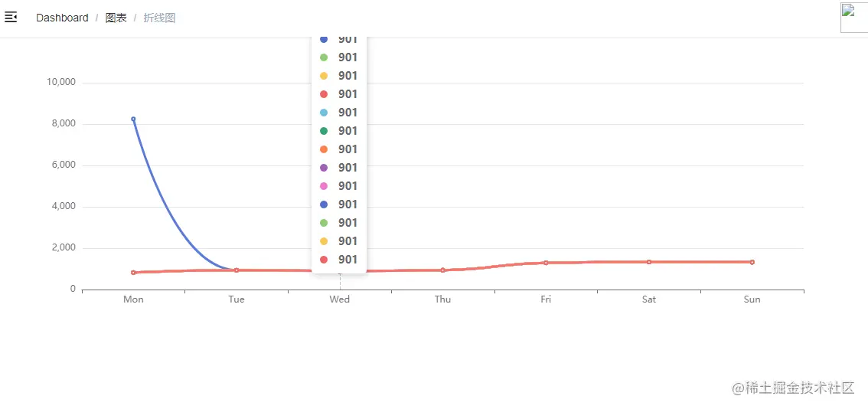This screenshot has width=868, height=409.
Task: Click the 图表 breadcrumb item
Action: tap(116, 18)
